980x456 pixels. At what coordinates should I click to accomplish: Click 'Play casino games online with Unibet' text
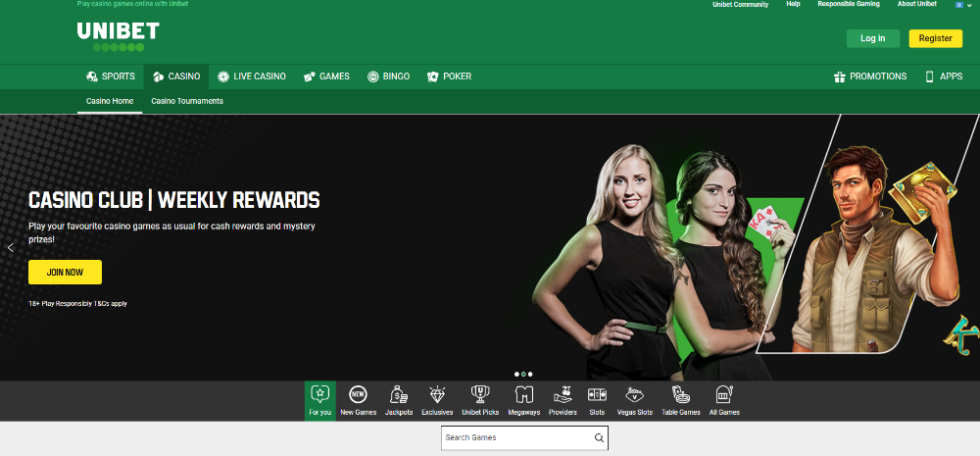(x=132, y=4)
